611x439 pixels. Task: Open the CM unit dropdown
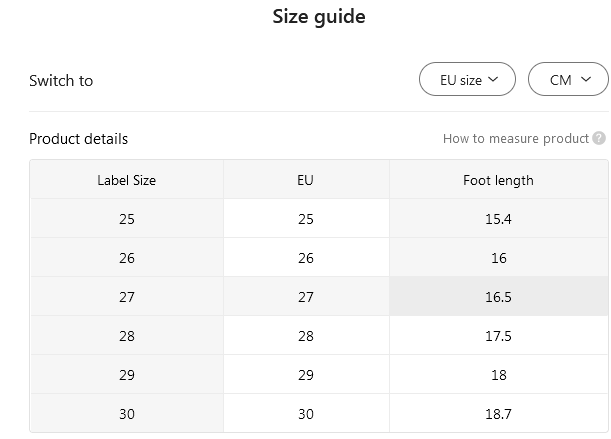click(x=567, y=80)
